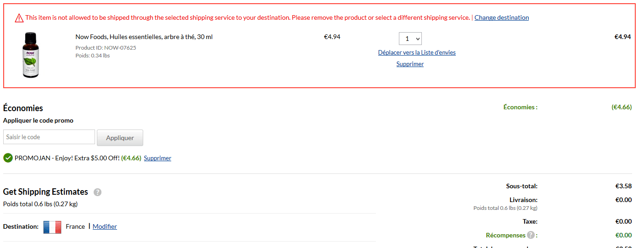The image size is (644, 248).
Task: Remove the PROMOJAN code via Supprimer
Action: (x=157, y=158)
